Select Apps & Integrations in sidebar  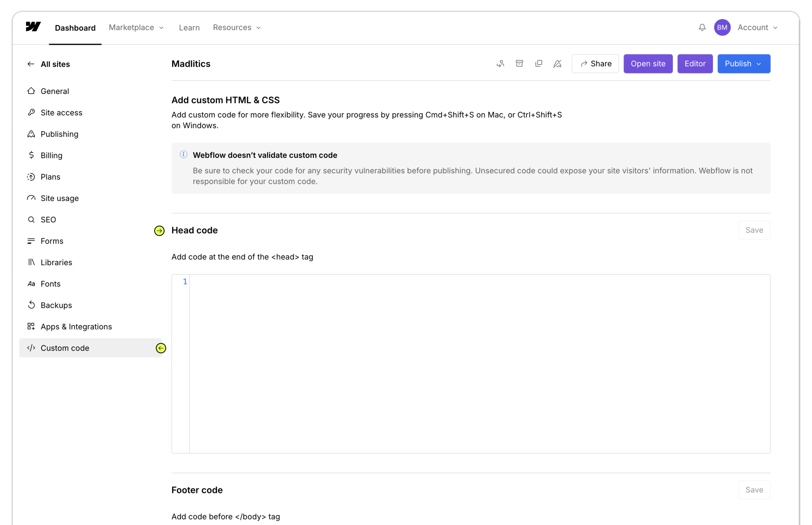(76, 327)
